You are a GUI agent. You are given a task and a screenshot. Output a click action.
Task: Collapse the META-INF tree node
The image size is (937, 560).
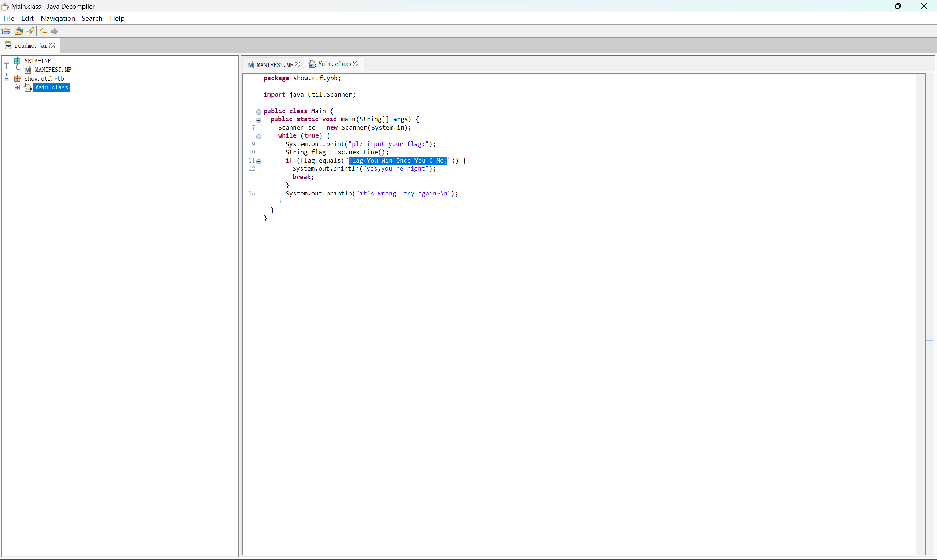[7, 61]
